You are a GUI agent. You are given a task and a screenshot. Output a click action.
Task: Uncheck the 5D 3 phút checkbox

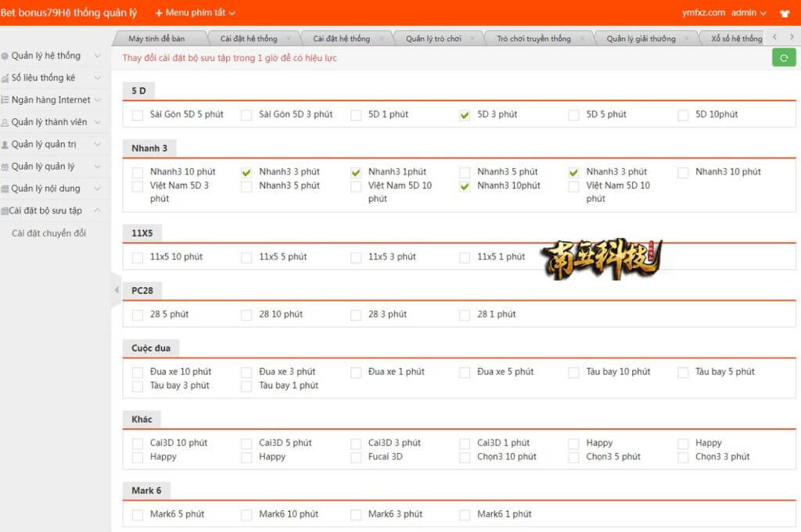click(x=465, y=115)
